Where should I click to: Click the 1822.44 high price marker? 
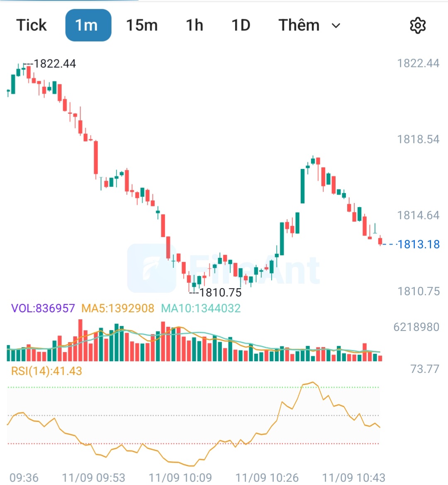(54, 64)
